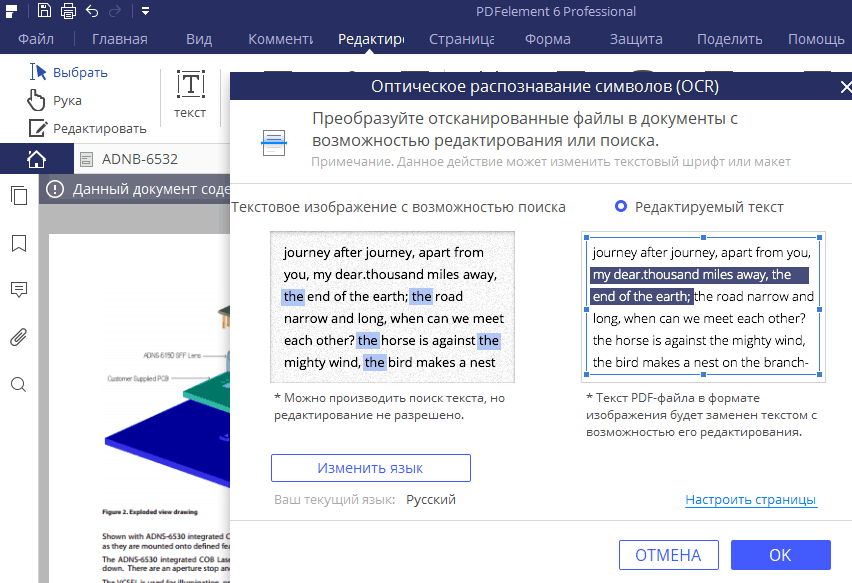Select the Редактируемый текст radio option

pyautogui.click(x=623, y=207)
